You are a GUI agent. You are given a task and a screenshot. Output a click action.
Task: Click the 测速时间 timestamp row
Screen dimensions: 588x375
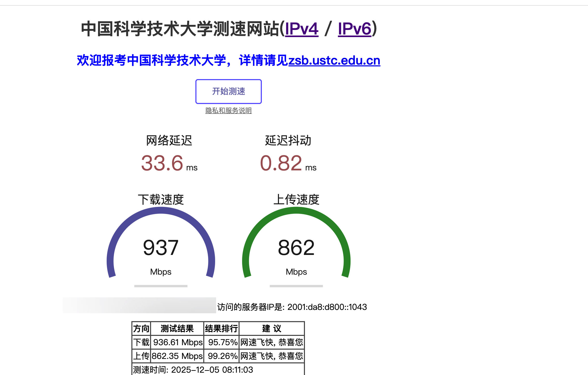[193, 370]
